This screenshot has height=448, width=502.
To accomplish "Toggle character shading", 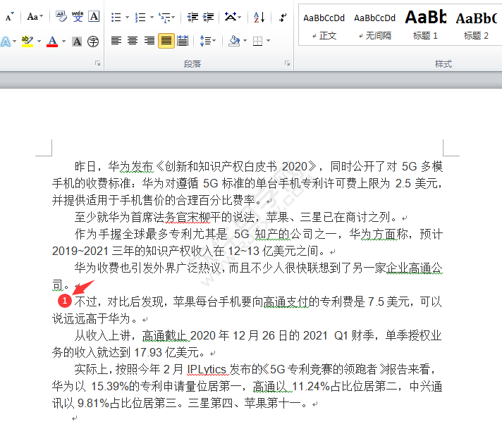I will click(x=77, y=42).
